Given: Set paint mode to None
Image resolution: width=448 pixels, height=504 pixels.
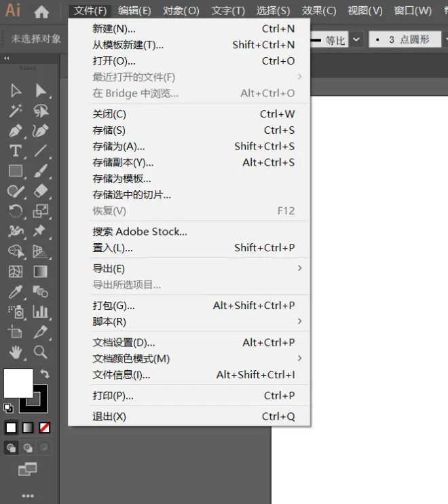Looking at the screenshot, I should coord(44,428).
